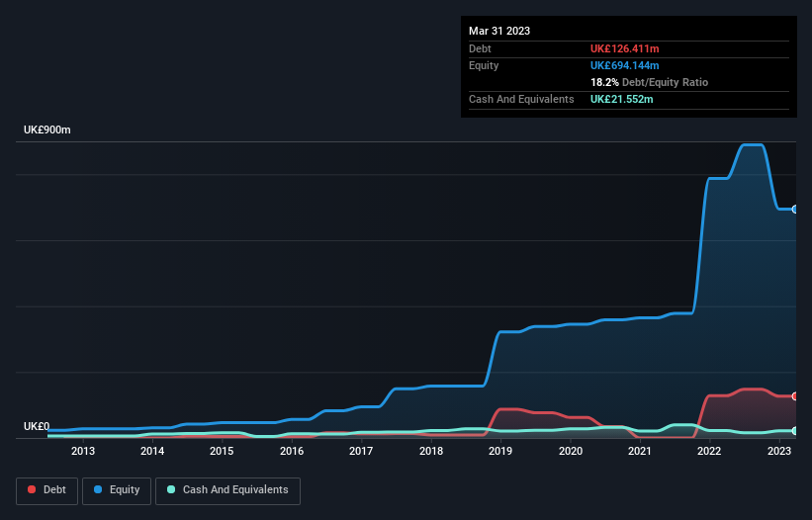Click the UK£900m y-axis label
The image size is (812, 520).
pyautogui.click(x=47, y=130)
